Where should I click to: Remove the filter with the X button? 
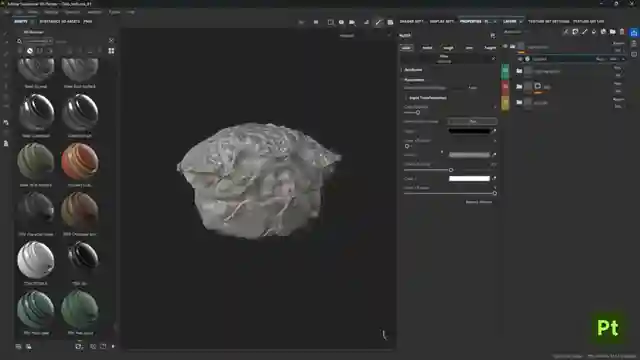point(493,58)
